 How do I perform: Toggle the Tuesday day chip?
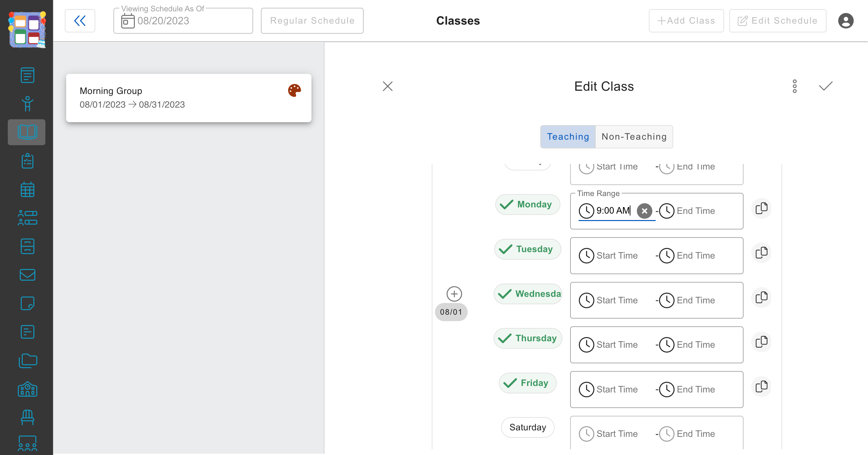(x=527, y=249)
